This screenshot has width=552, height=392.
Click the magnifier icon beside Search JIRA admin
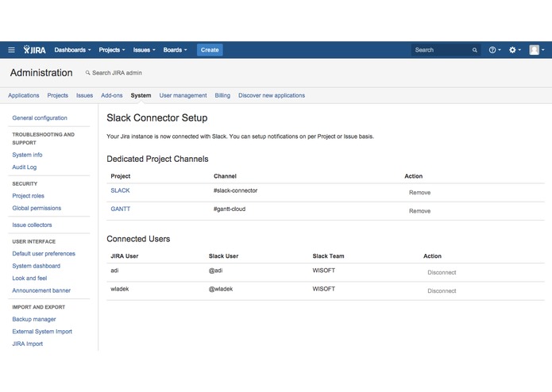tap(87, 73)
